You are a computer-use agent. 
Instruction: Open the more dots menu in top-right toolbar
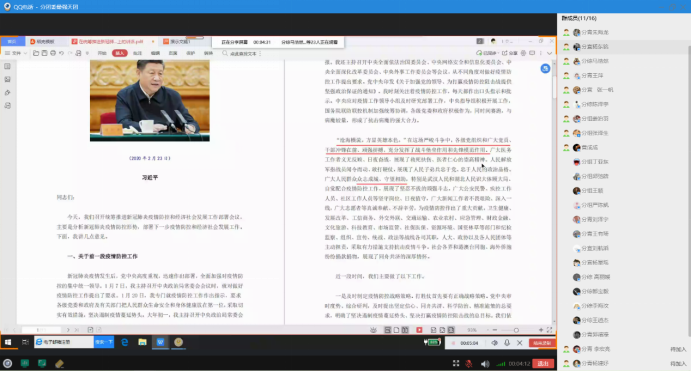tap(541, 53)
